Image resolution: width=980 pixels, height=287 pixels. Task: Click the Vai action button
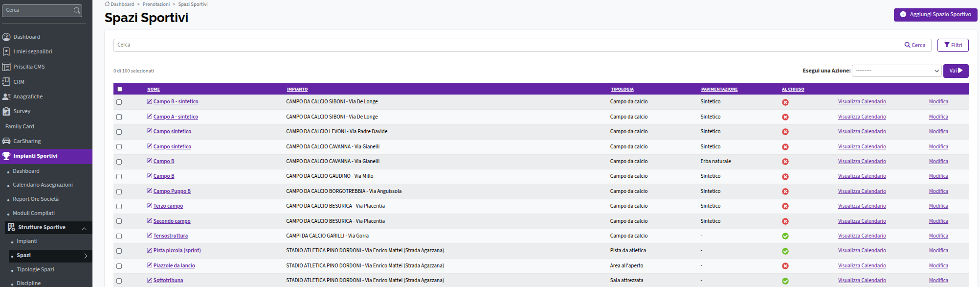(956, 71)
